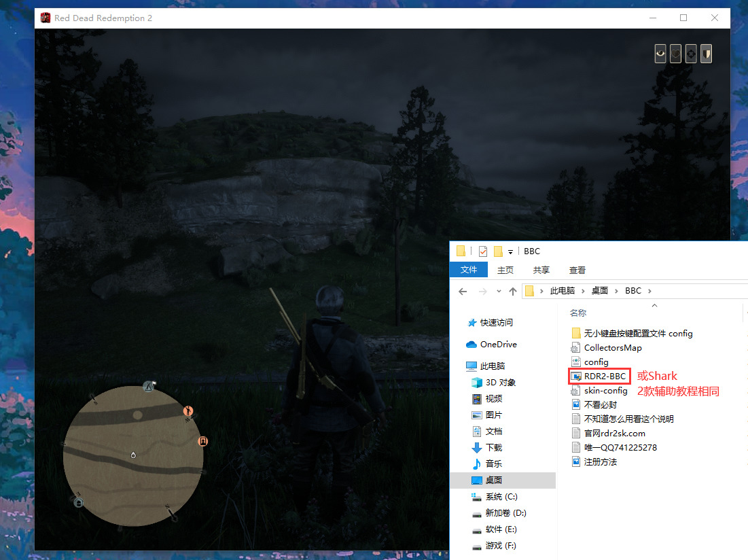This screenshot has height=560, width=748.
Task: Click the forward navigation arrow
Action: pyautogui.click(x=483, y=291)
